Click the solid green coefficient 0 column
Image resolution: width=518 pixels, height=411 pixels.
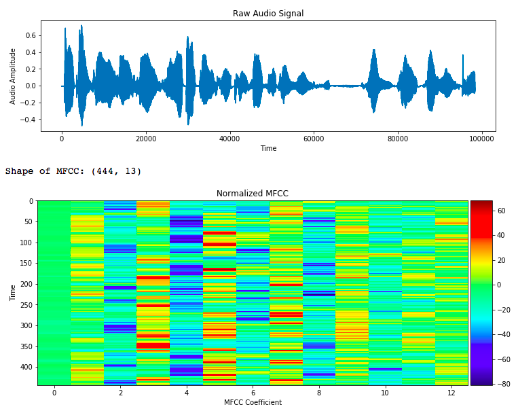click(54, 293)
